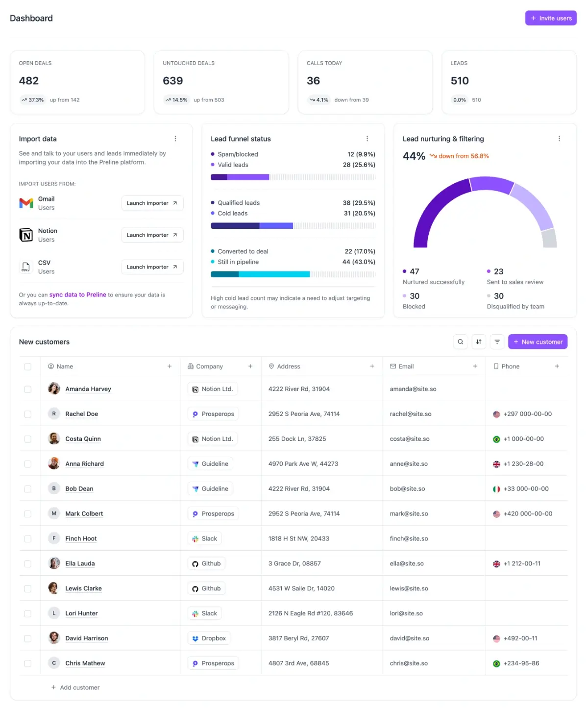Open the Import data card options menu
Screen dimensions: 588x708
[175, 139]
